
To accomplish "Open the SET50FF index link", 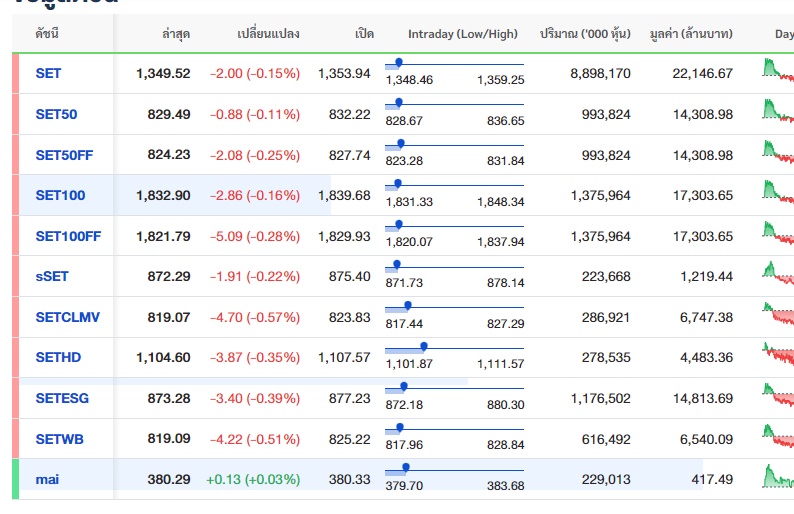I will (64, 155).
